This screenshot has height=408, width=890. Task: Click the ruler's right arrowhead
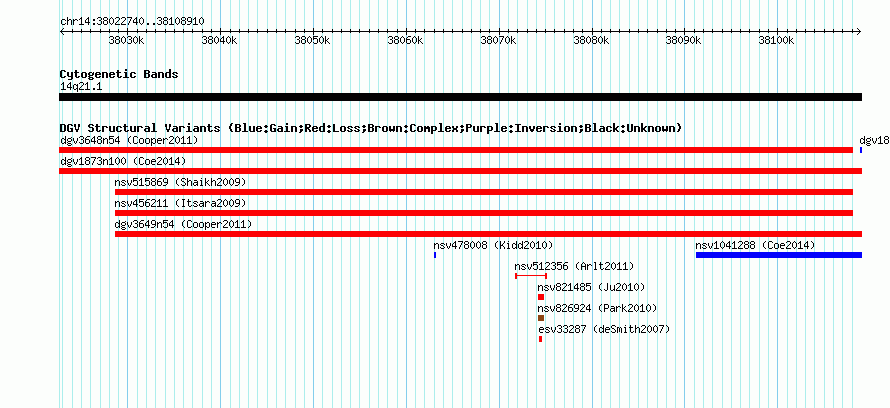859,31
